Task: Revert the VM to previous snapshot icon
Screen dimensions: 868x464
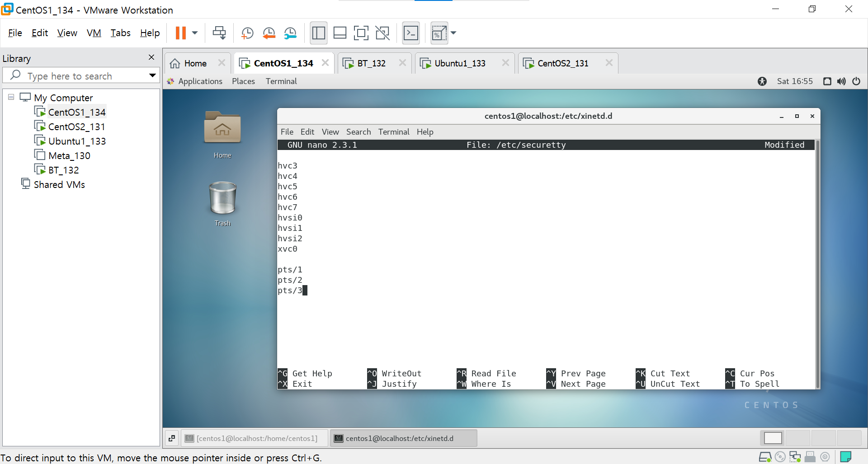Action: coord(269,33)
